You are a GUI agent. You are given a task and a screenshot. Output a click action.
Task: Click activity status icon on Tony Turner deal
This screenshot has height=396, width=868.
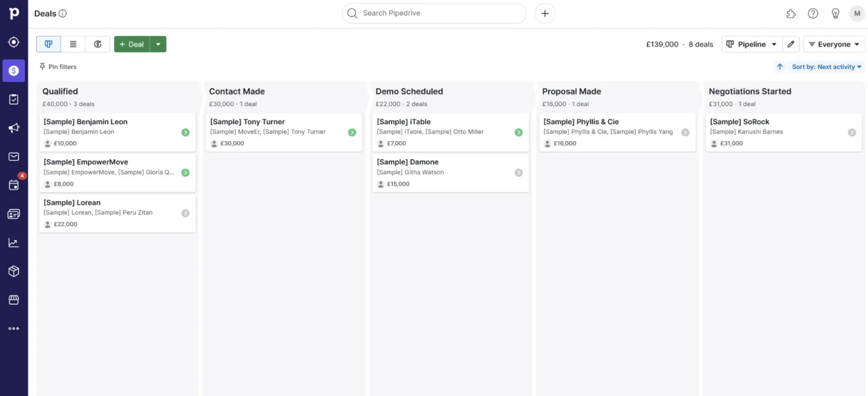(x=352, y=132)
